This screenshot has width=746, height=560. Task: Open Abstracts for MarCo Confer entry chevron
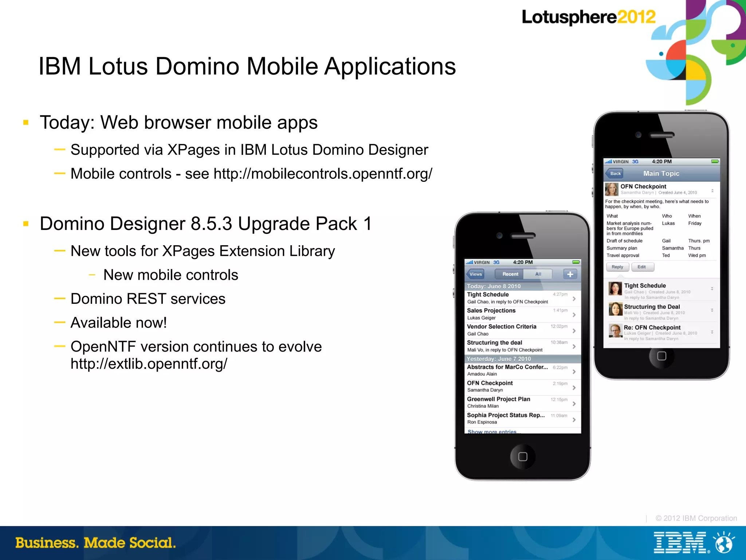click(x=574, y=372)
